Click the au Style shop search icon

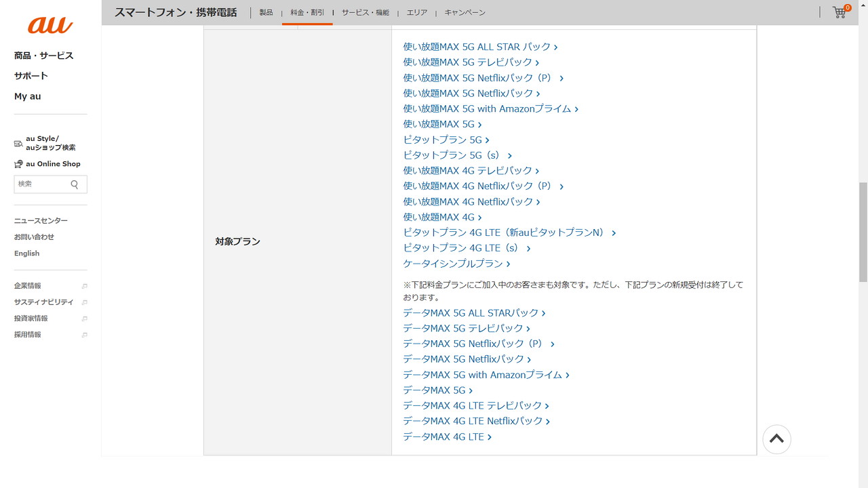click(18, 144)
